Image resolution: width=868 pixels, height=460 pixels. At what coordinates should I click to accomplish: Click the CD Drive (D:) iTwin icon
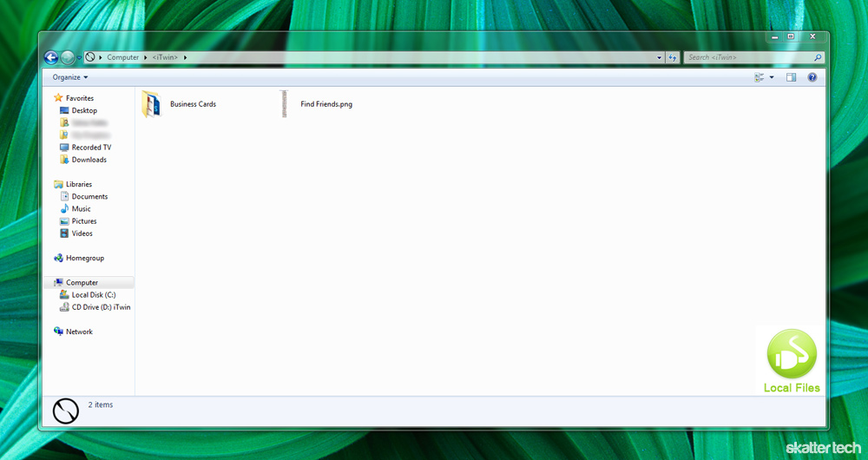tap(64, 306)
